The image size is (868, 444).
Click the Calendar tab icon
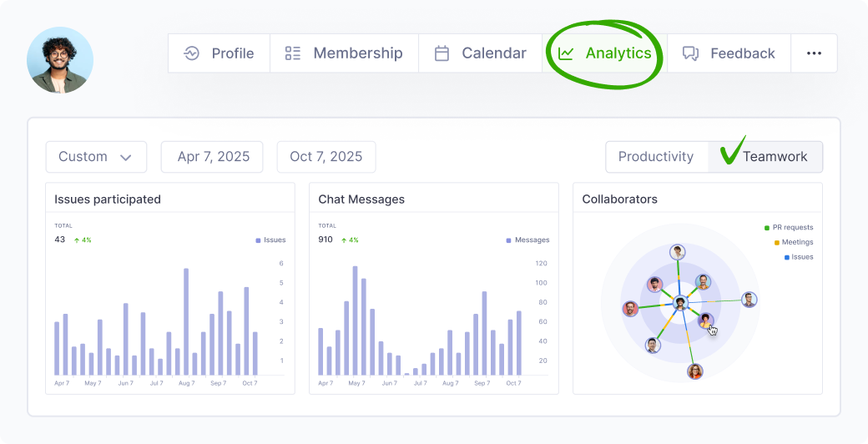click(x=442, y=53)
